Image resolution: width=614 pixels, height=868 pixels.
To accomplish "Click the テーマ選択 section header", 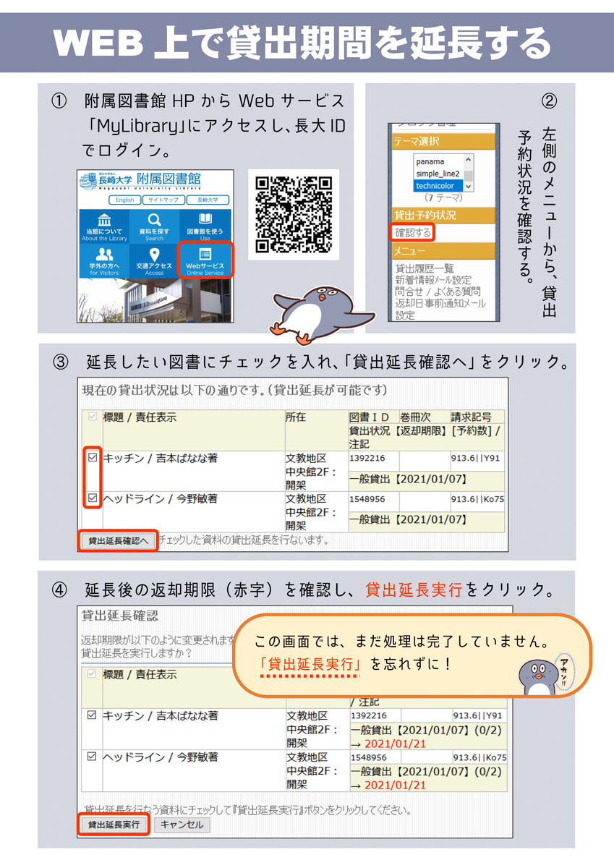I will click(443, 141).
